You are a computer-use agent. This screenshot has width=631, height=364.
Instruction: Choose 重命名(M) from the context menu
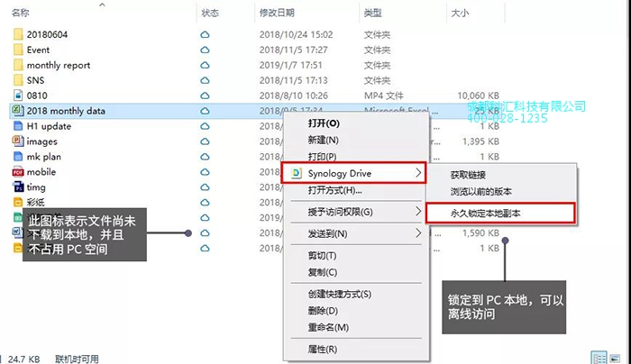click(x=328, y=327)
